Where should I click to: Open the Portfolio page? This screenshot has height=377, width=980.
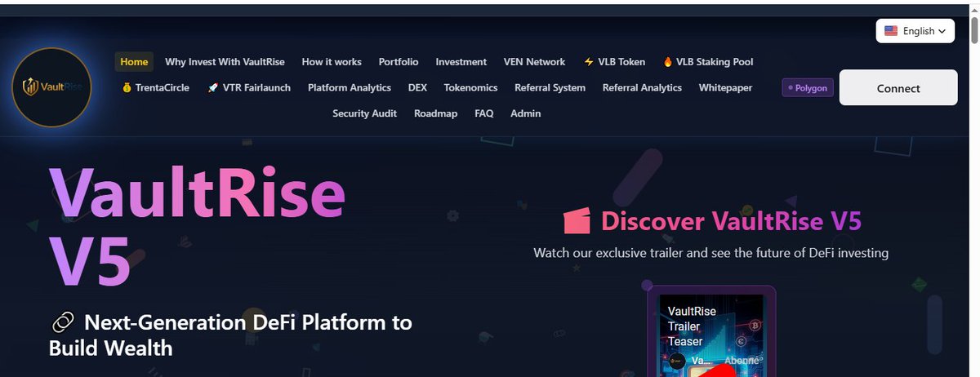coord(399,62)
